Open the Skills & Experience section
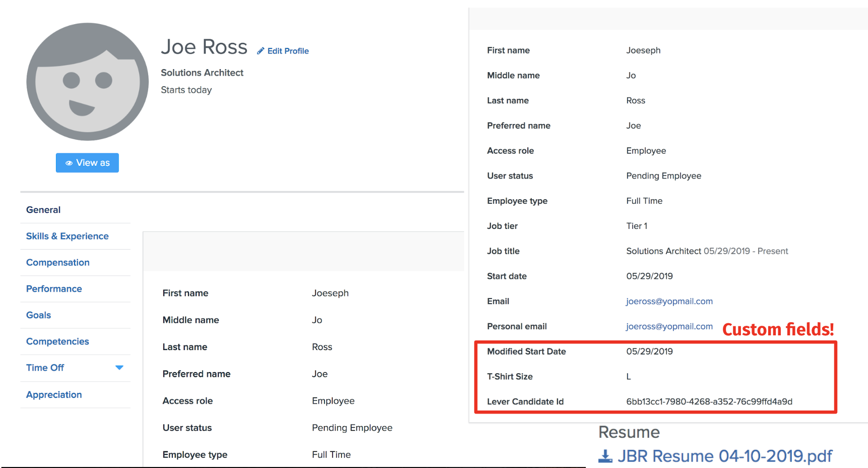The width and height of the screenshot is (868, 468). click(x=67, y=236)
